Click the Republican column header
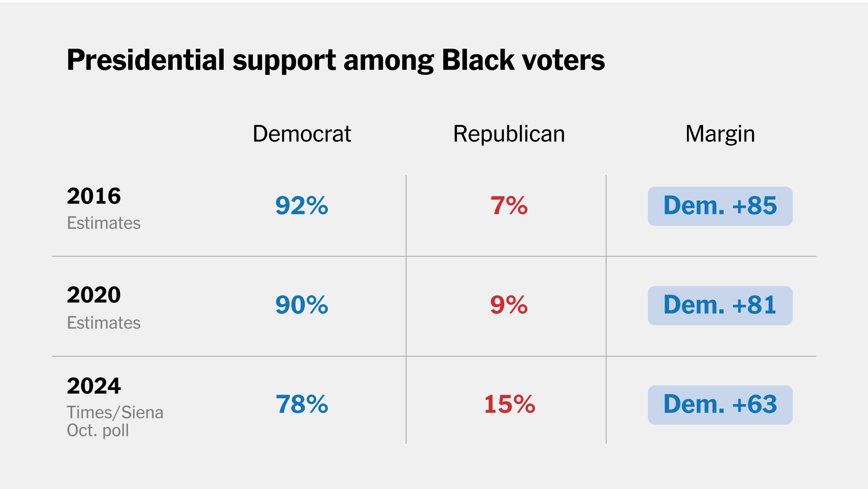The image size is (868, 489). click(509, 134)
